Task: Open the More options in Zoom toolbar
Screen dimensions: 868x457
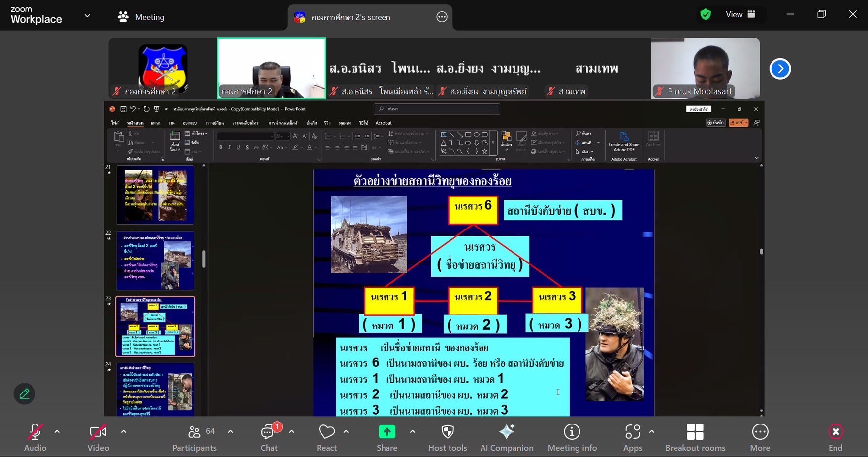Action: (760, 437)
